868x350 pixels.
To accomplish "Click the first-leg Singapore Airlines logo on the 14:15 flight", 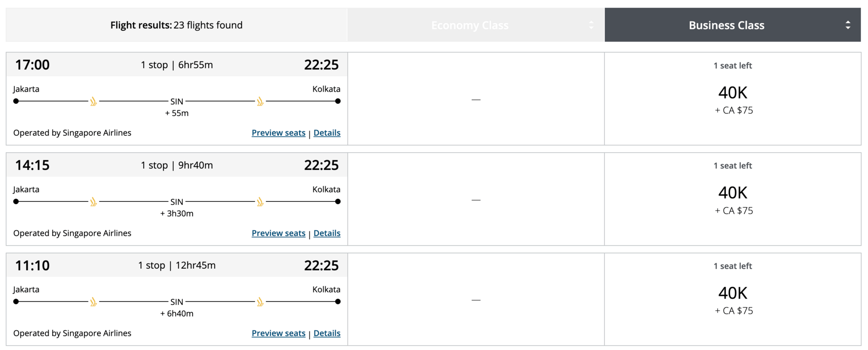I will 94,202.
